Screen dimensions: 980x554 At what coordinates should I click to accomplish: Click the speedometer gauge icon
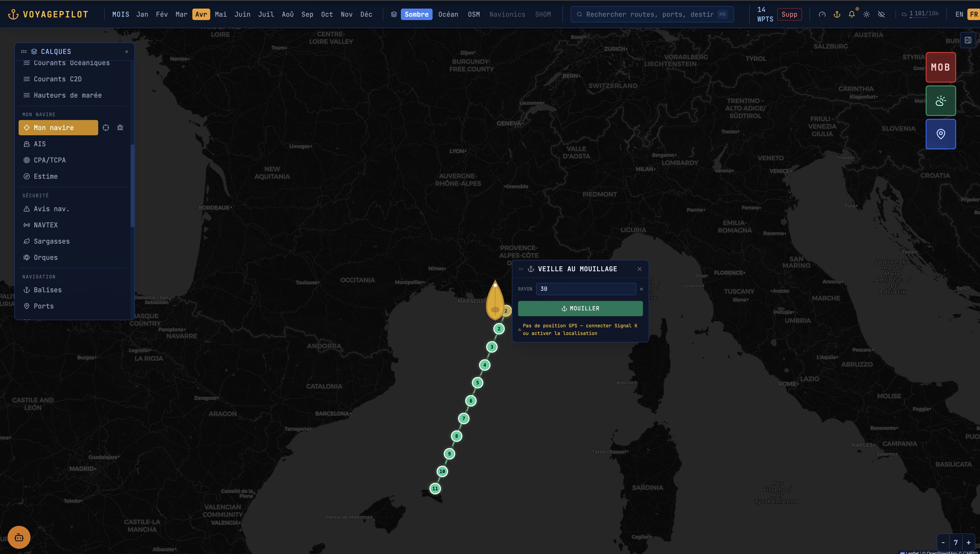[822, 15]
